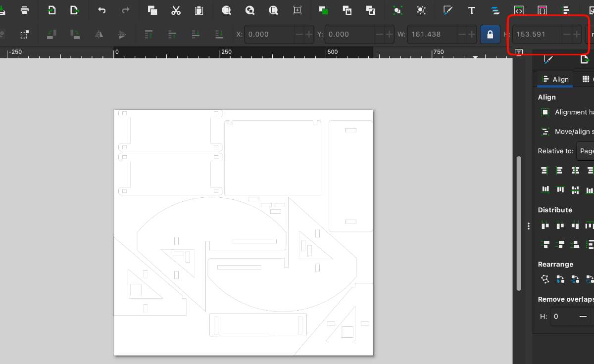Increase Y value with plus button
The height and width of the screenshot is (364, 594).
click(390, 34)
